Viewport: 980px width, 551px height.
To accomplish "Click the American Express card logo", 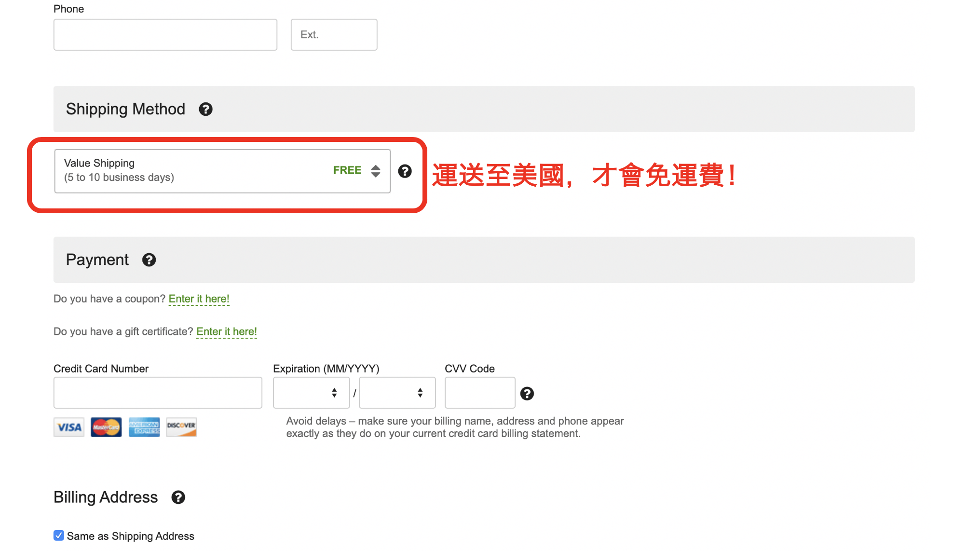I will click(x=144, y=427).
